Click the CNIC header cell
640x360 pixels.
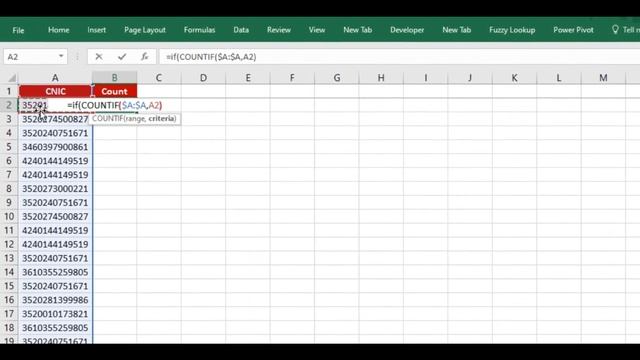(55, 91)
